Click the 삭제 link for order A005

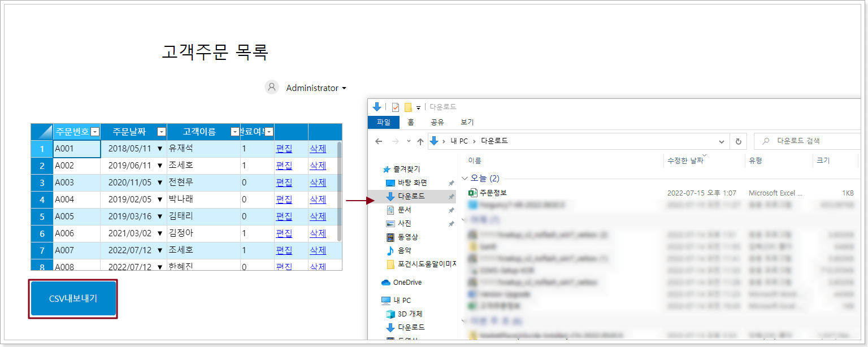click(x=318, y=216)
